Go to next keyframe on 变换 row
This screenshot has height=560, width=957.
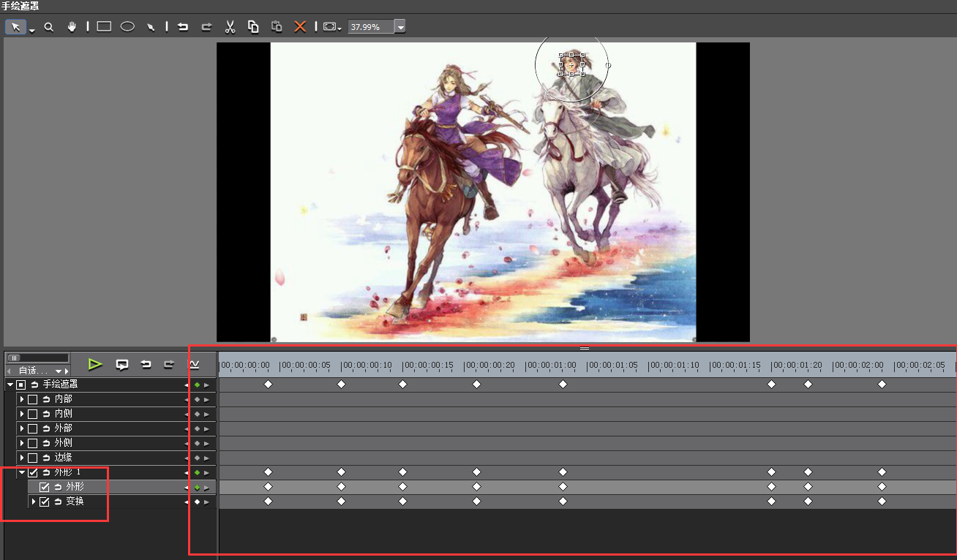tap(206, 502)
